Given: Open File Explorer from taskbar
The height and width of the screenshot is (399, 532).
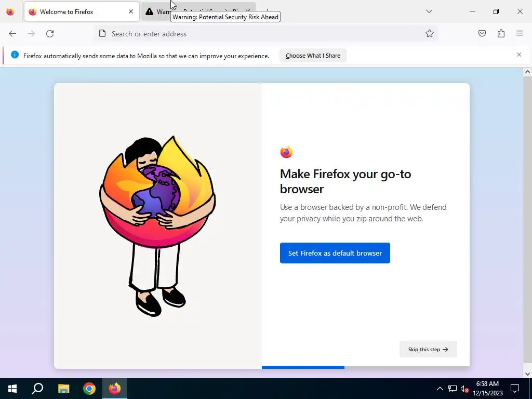Looking at the screenshot, I should (63, 389).
